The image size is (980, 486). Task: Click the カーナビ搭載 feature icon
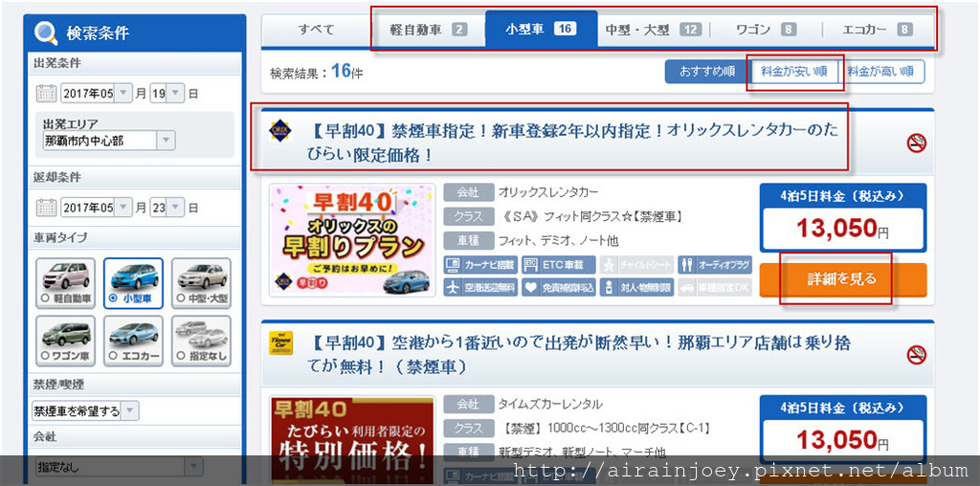click(480, 265)
